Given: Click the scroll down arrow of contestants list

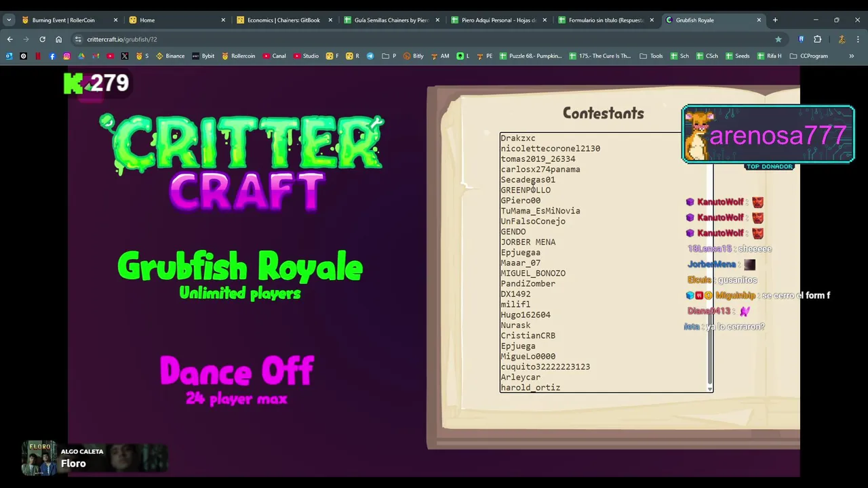Looking at the screenshot, I should click(710, 388).
